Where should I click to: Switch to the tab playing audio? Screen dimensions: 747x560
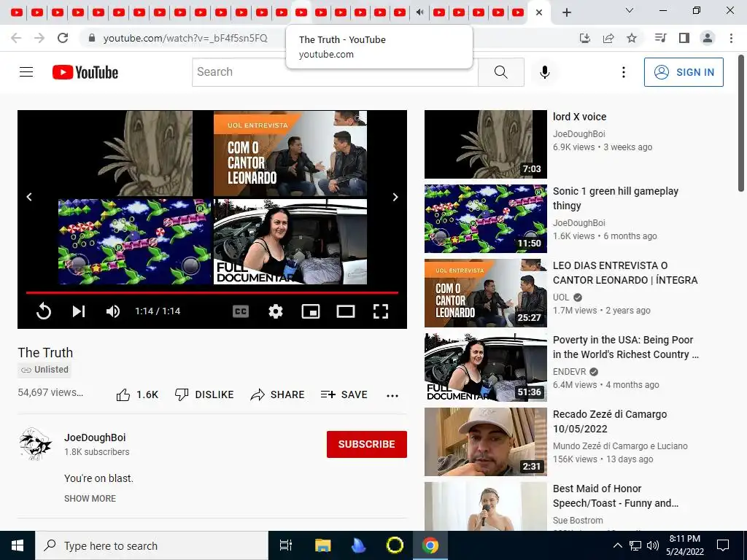(x=419, y=12)
